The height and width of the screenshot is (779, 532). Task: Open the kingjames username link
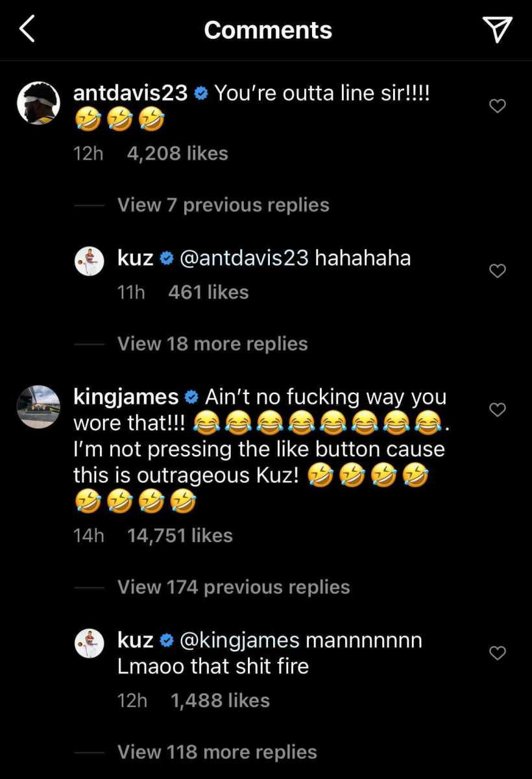tap(126, 397)
